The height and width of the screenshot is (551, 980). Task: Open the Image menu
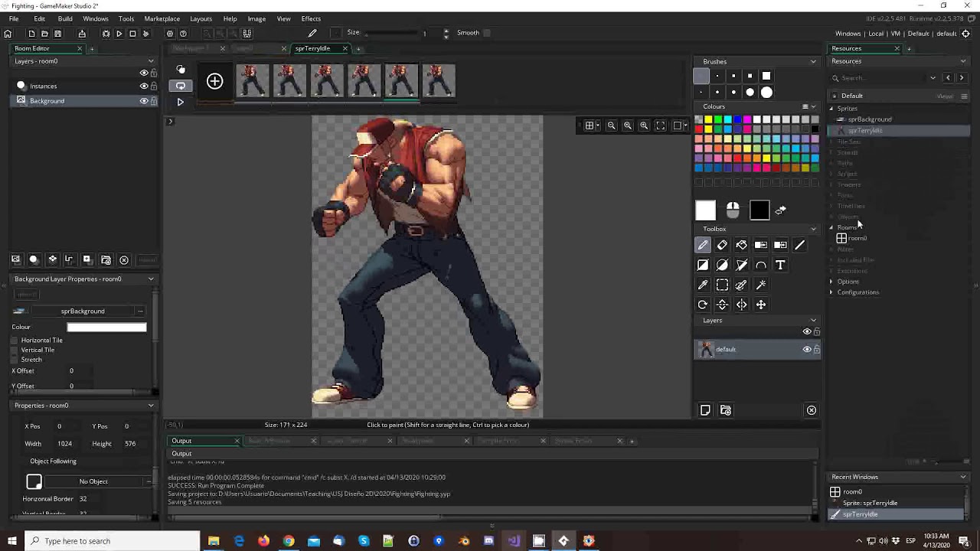pos(256,18)
